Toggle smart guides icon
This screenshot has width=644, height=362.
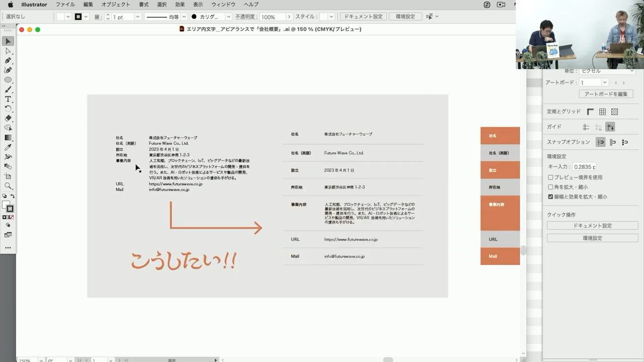click(610, 127)
